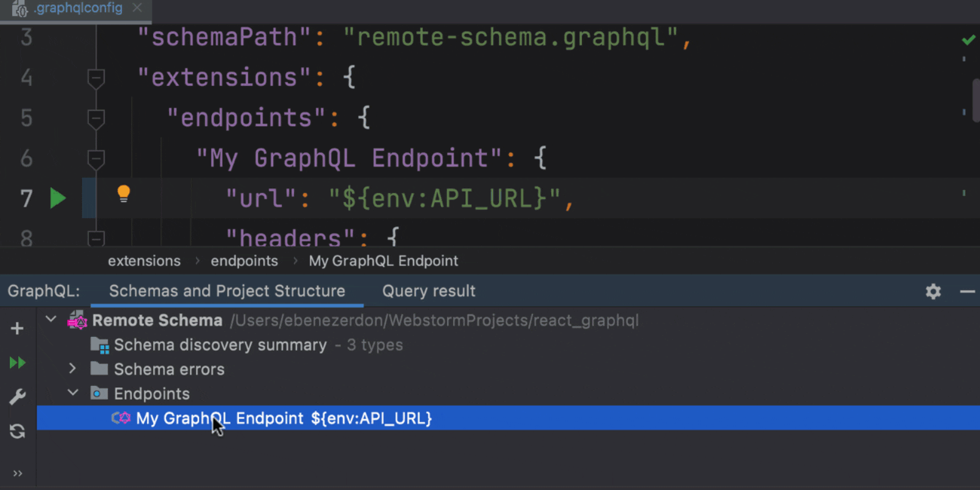Run the endpoint query on line 7
Screen dimensions: 980x490
[x=58, y=198]
